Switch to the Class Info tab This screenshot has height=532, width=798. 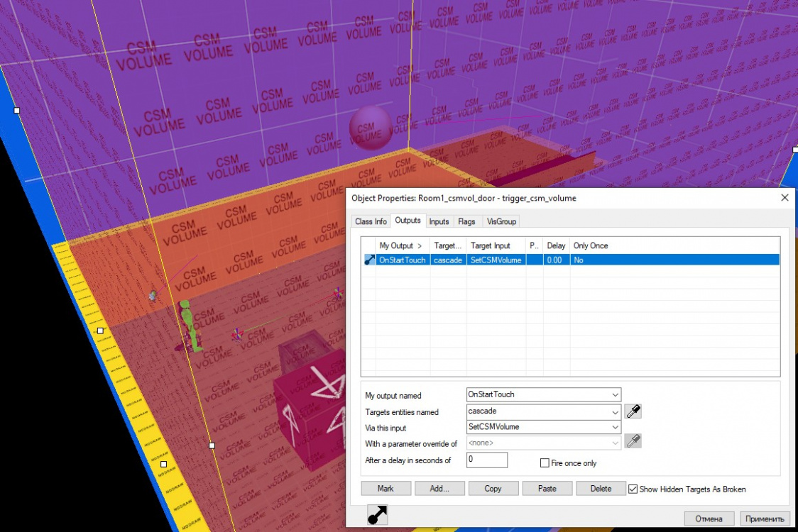point(371,221)
